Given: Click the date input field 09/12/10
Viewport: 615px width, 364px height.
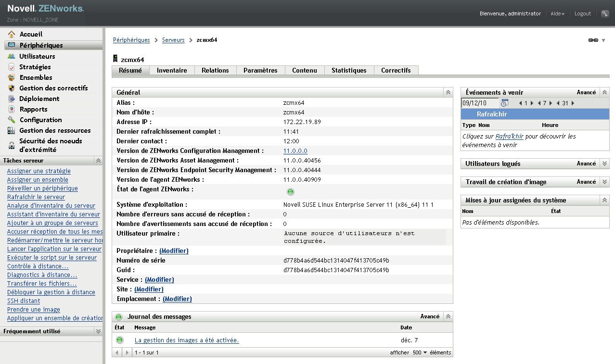Looking at the screenshot, I should coord(479,103).
